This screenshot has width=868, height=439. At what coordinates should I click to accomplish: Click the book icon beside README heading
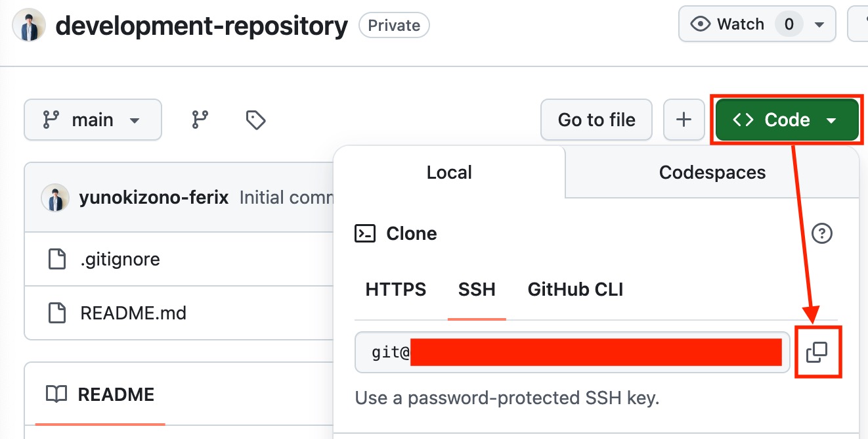[x=56, y=394]
